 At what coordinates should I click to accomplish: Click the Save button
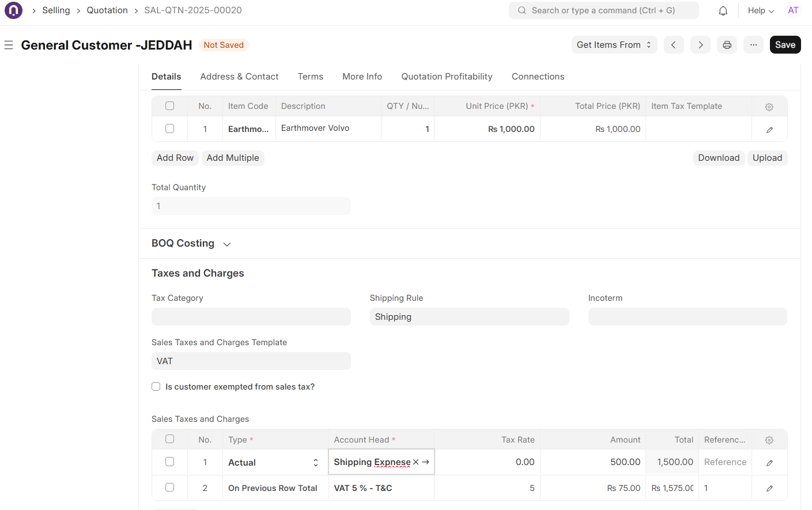coord(784,45)
